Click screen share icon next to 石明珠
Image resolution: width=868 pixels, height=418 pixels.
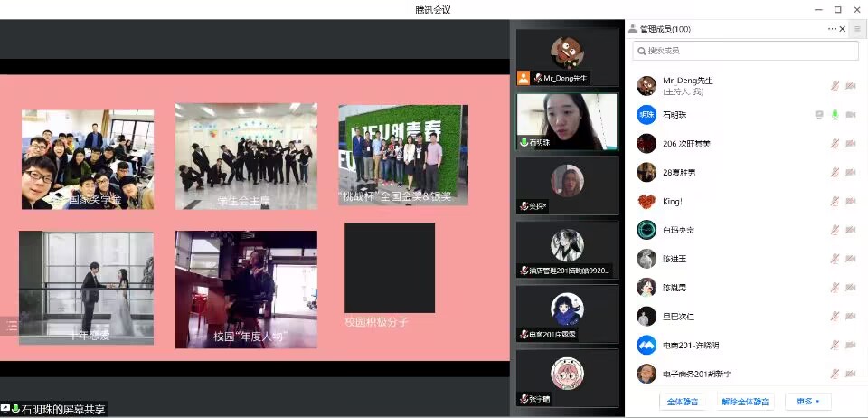(x=819, y=115)
